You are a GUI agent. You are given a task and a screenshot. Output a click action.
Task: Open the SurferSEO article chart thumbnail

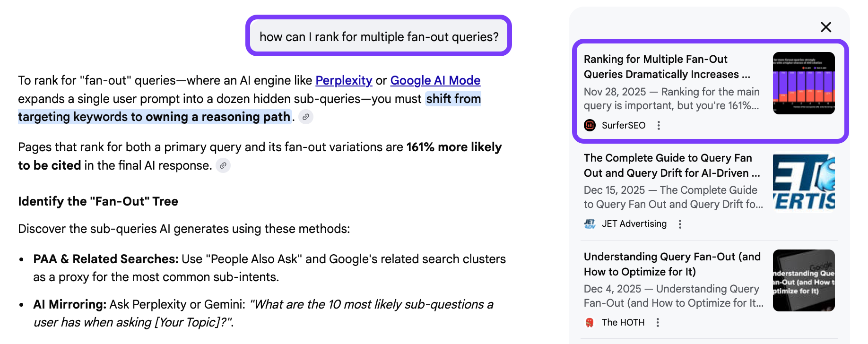(x=803, y=83)
